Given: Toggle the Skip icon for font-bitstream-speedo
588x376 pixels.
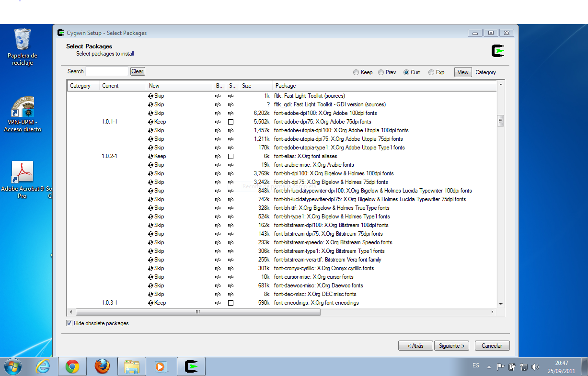Looking at the screenshot, I should pyautogui.click(x=151, y=242).
